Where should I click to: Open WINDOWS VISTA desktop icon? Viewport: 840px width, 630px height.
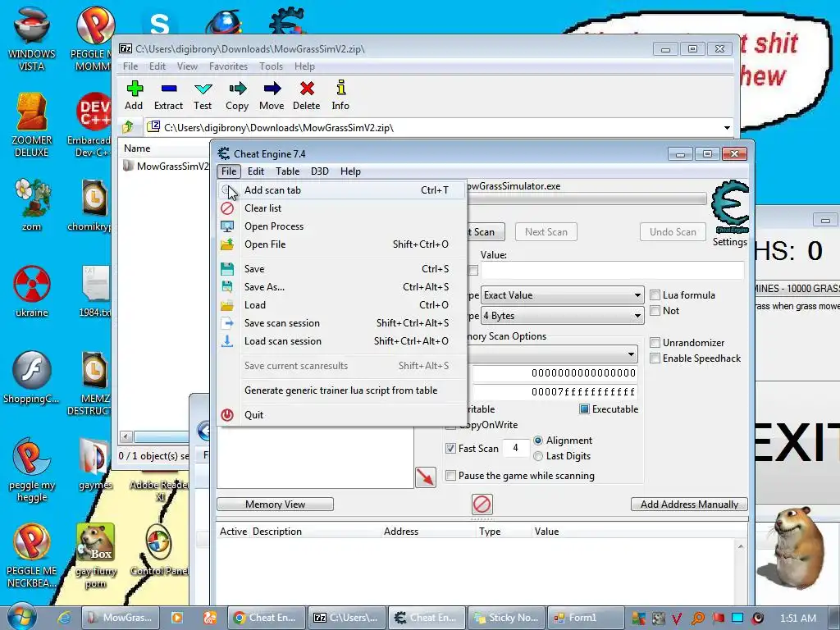[32, 39]
